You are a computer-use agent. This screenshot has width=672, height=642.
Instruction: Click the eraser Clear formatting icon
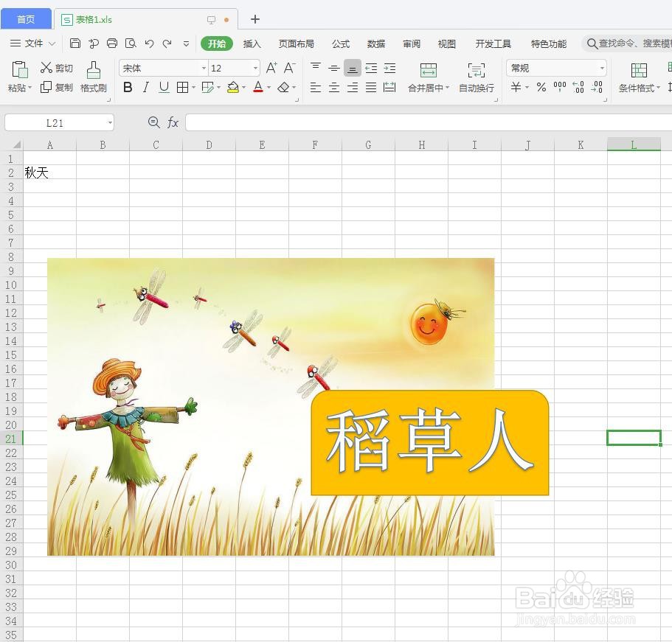(x=283, y=88)
